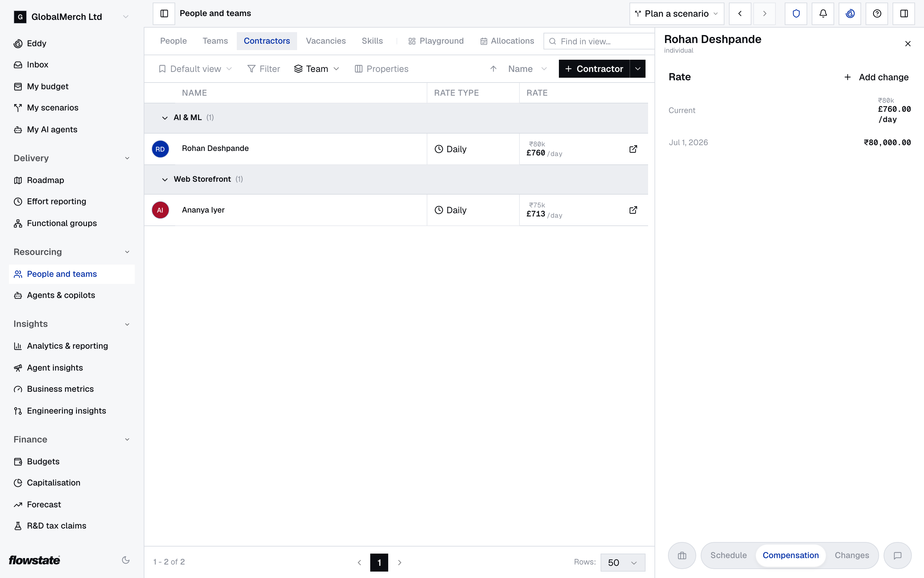Open the Team grouping dropdown
This screenshot has height=578, width=924.
click(317, 69)
